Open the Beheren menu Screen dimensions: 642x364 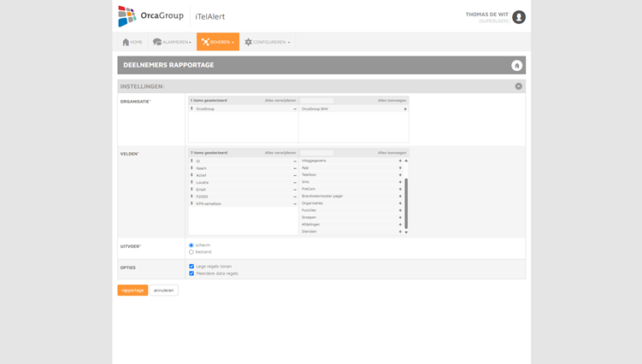click(x=218, y=42)
